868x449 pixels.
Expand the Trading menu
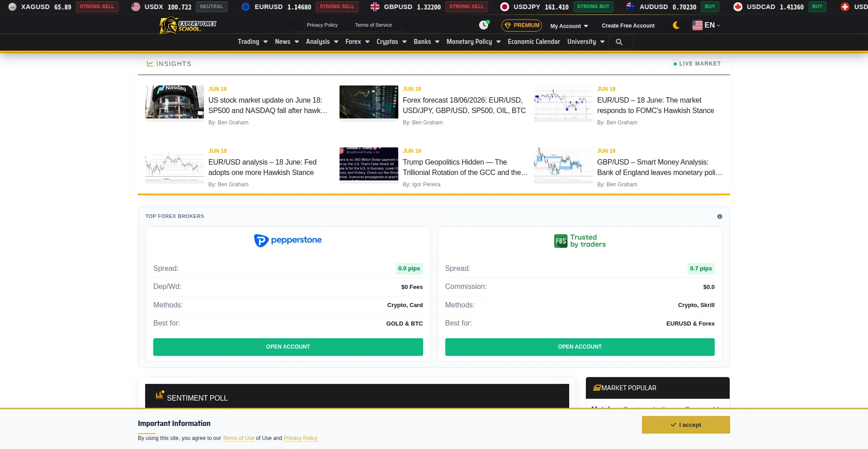[x=253, y=42]
